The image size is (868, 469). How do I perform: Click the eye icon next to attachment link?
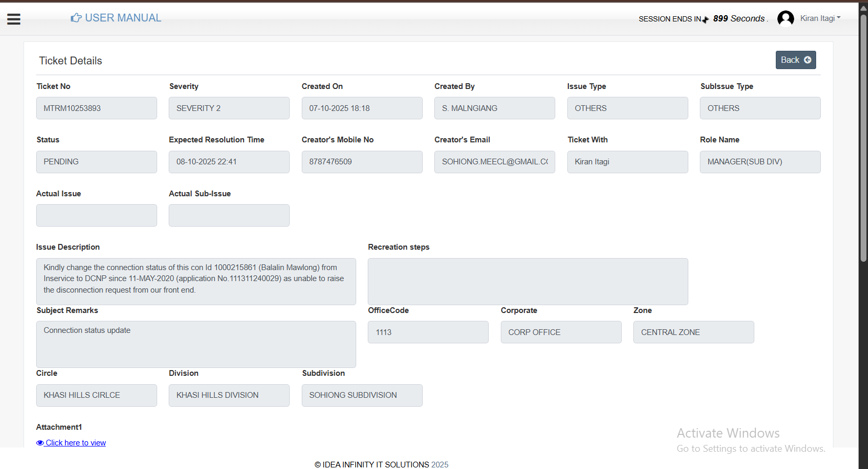coord(40,443)
